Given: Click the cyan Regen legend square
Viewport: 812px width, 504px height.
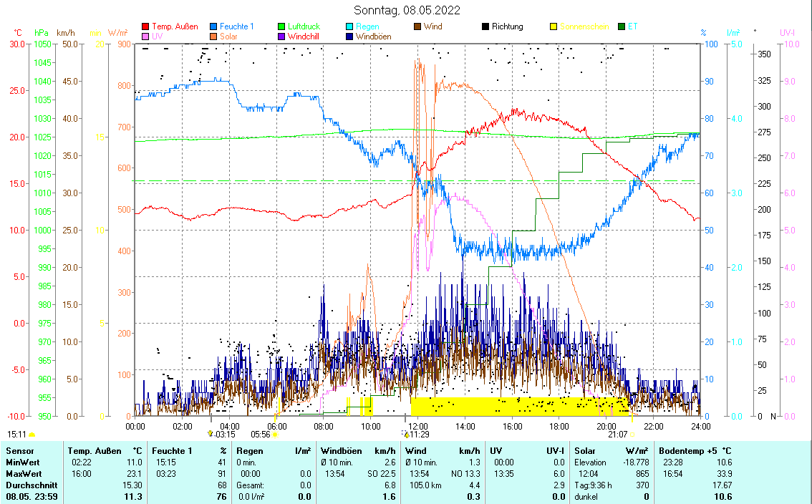Looking at the screenshot, I should pos(349,26).
